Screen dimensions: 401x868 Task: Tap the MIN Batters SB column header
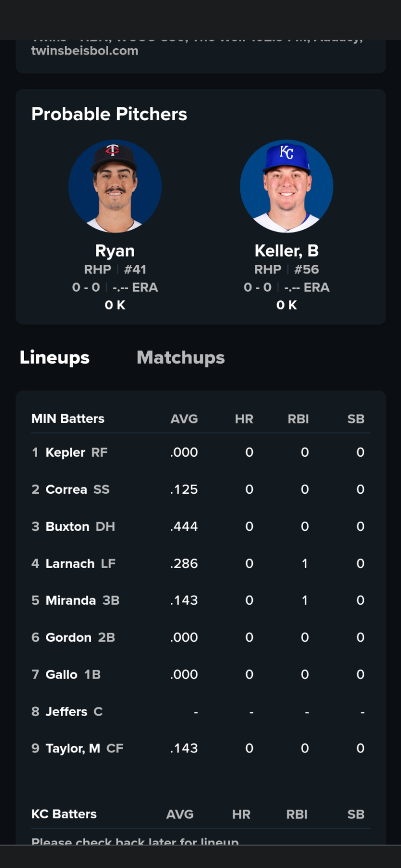point(356,419)
